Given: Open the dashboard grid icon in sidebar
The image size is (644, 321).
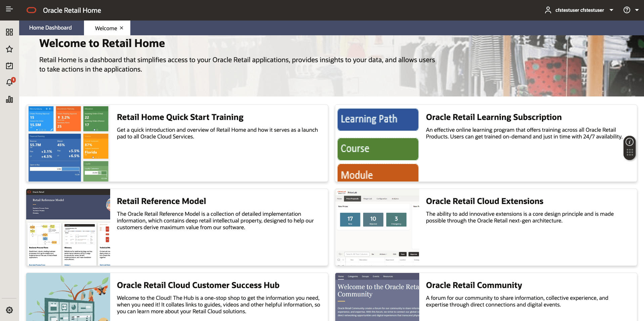Looking at the screenshot, I should [x=9, y=32].
